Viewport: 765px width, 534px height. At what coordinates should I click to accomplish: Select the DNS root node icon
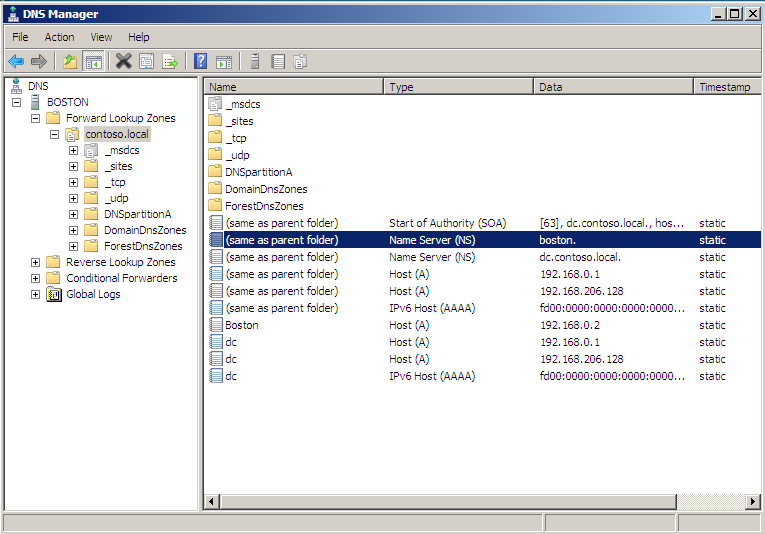(x=16, y=86)
